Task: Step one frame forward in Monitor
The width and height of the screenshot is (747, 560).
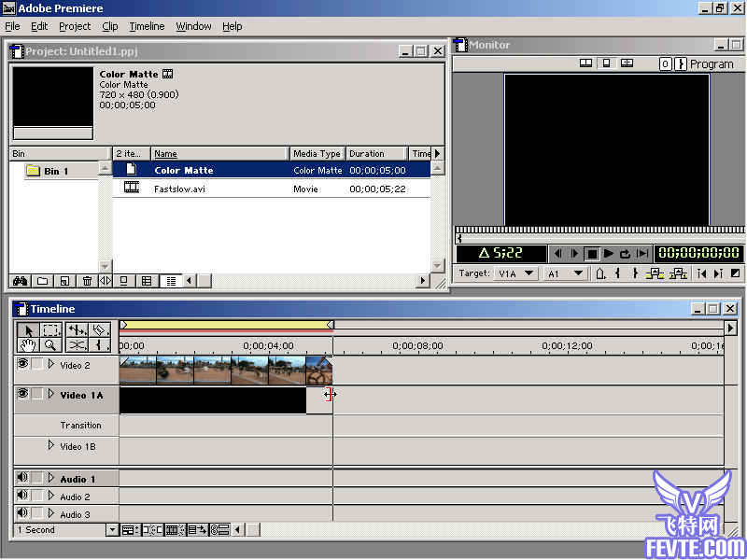Action: pos(574,254)
